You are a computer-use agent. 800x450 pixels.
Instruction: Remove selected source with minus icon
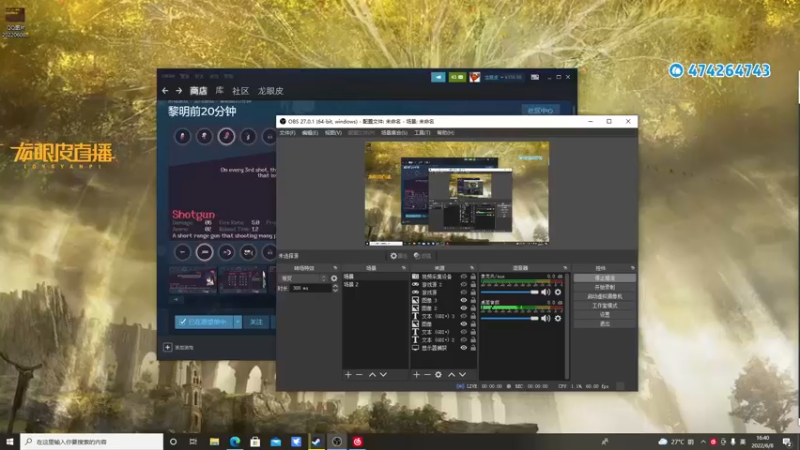(427, 374)
